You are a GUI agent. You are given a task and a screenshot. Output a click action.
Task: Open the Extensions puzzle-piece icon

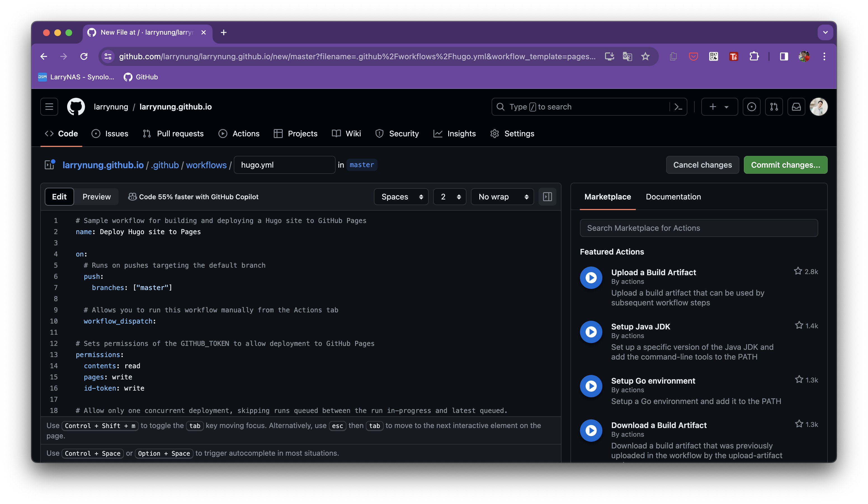point(754,56)
